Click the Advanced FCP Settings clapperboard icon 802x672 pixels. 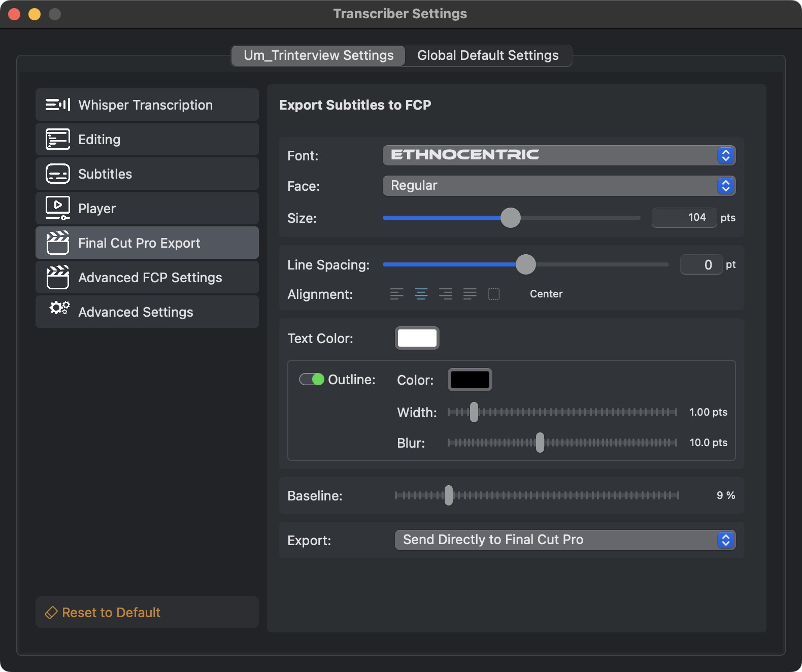58,277
